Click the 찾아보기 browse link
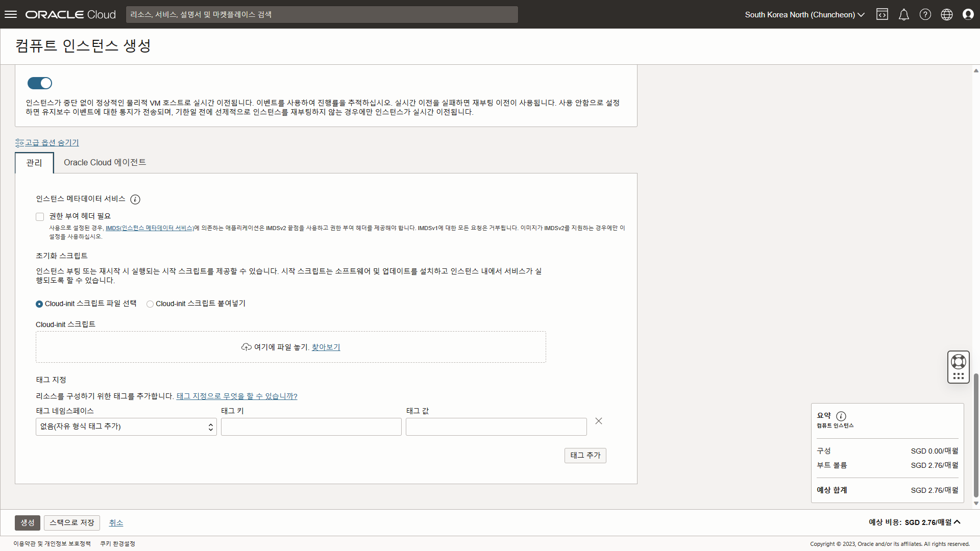The height and width of the screenshot is (551, 980). pos(326,347)
